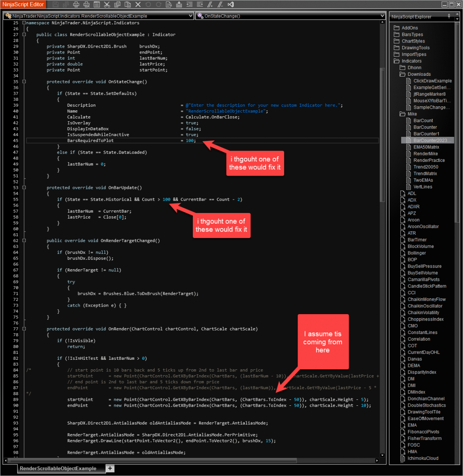Click the down arrow of editor scrollbar
This screenshot has height=476, width=463.
pos(382,455)
